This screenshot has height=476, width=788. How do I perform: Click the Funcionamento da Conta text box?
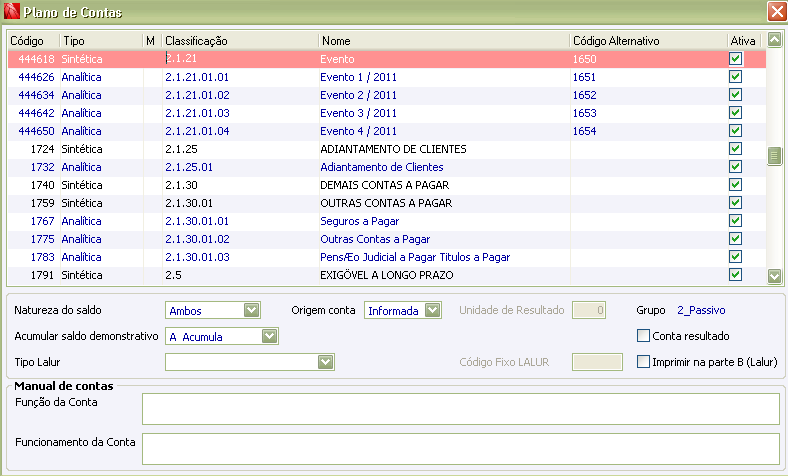[x=461, y=449]
